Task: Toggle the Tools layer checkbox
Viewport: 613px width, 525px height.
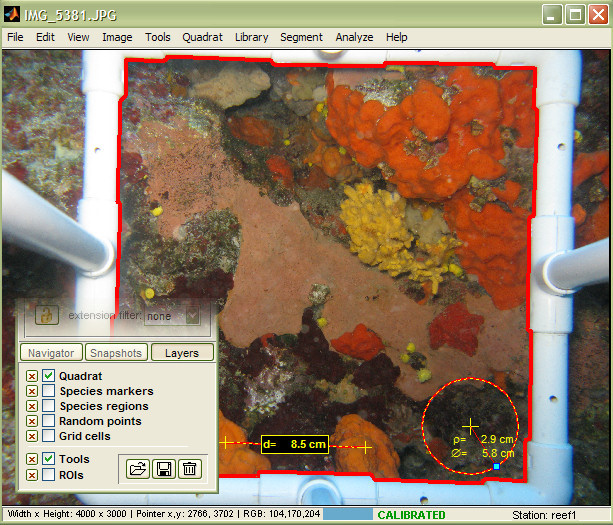Action: (x=49, y=459)
